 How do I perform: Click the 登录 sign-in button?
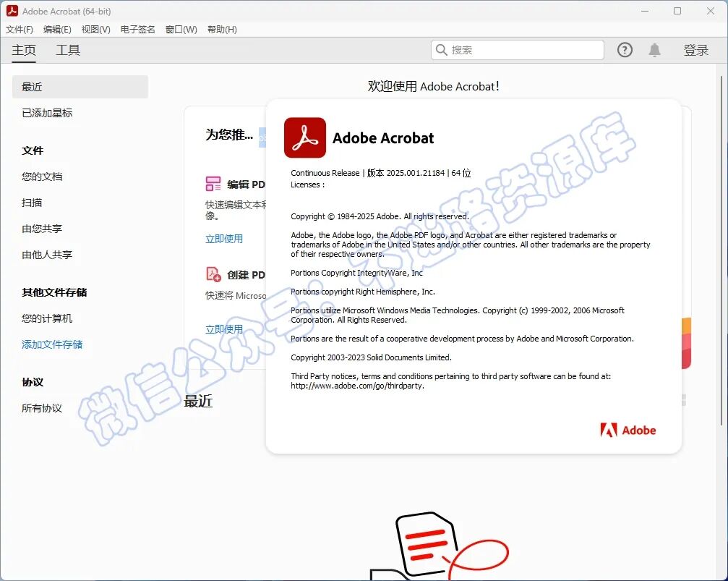(x=696, y=50)
